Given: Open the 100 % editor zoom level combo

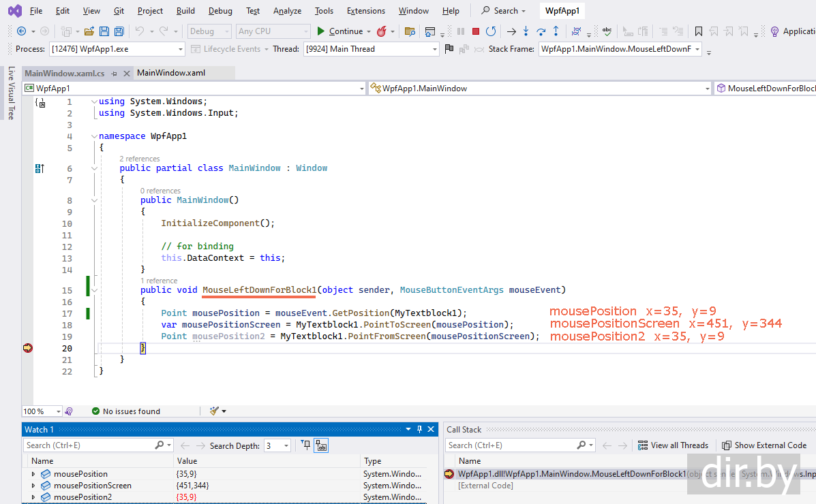Looking at the screenshot, I should pyautogui.click(x=41, y=411).
